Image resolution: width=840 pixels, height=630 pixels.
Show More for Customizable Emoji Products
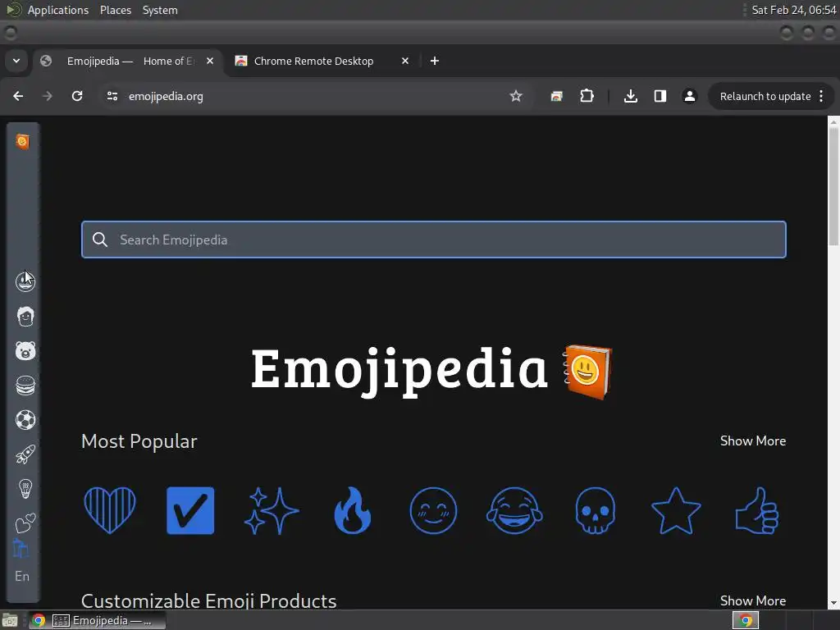tap(753, 601)
